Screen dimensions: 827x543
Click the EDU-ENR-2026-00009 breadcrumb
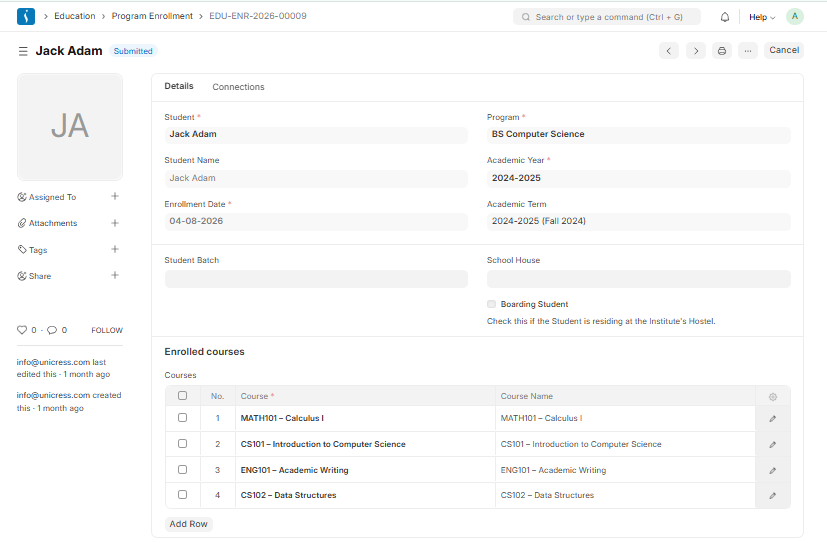[x=258, y=16]
